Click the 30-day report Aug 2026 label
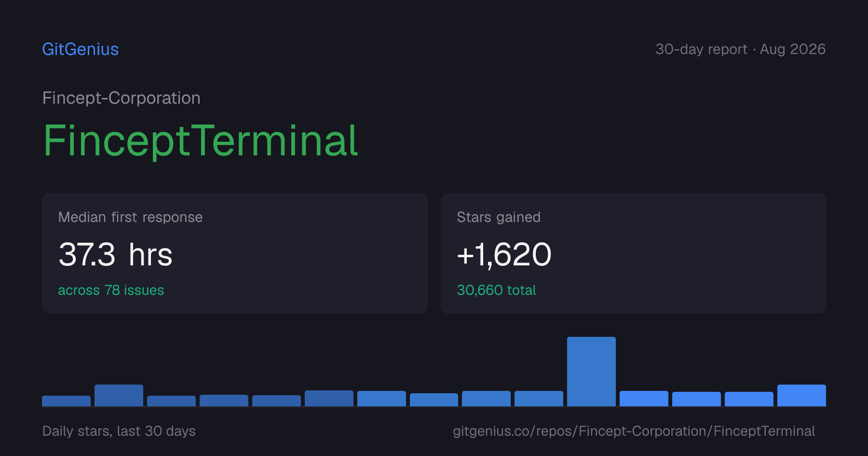 pyautogui.click(x=740, y=49)
